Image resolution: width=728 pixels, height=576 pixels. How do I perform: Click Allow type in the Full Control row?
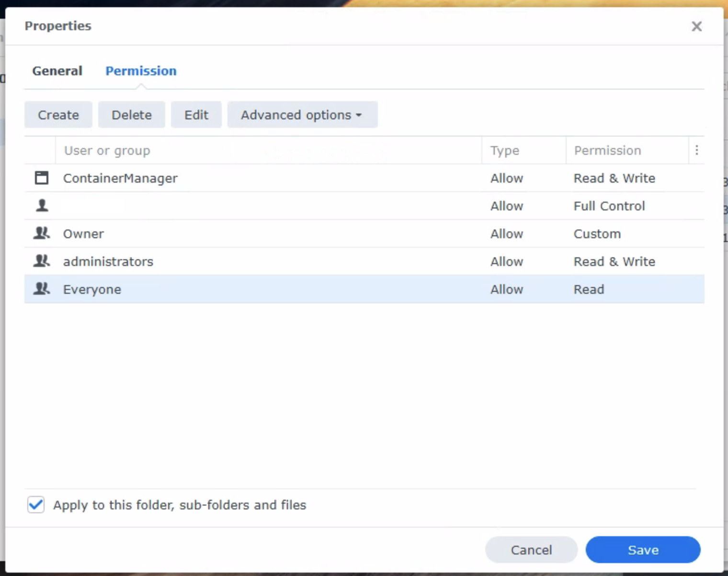point(507,206)
